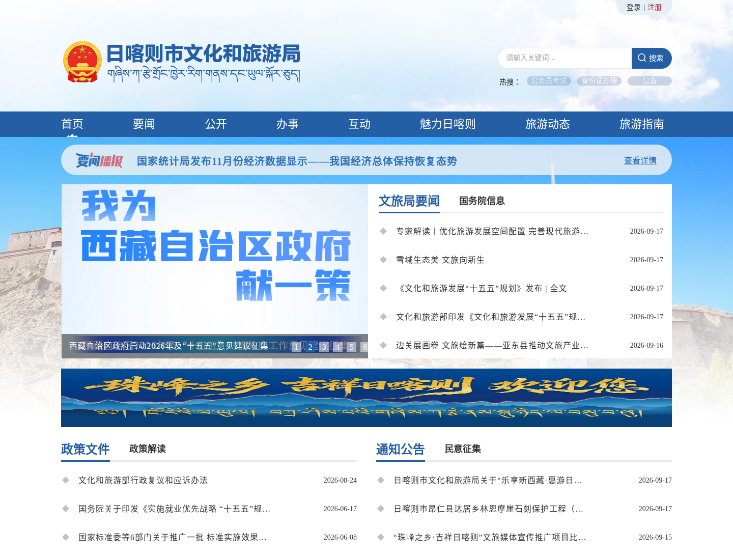The image size is (733, 560).
Task: Open article 专家解读 优化旅游发展空间配置
Action: (x=492, y=231)
